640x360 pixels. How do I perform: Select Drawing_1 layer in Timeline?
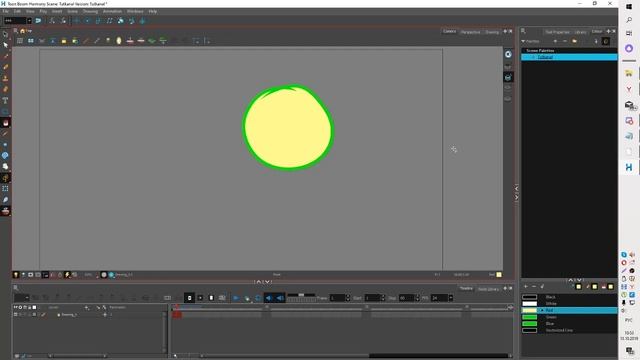[x=69, y=315]
